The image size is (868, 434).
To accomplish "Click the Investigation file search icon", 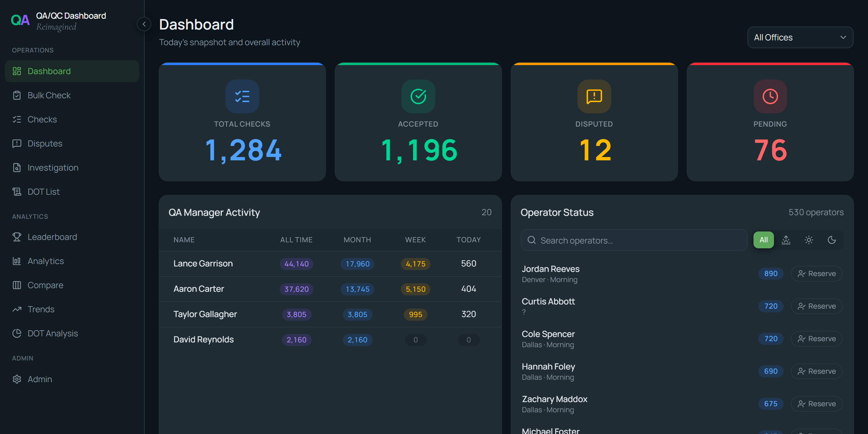I will tap(17, 168).
